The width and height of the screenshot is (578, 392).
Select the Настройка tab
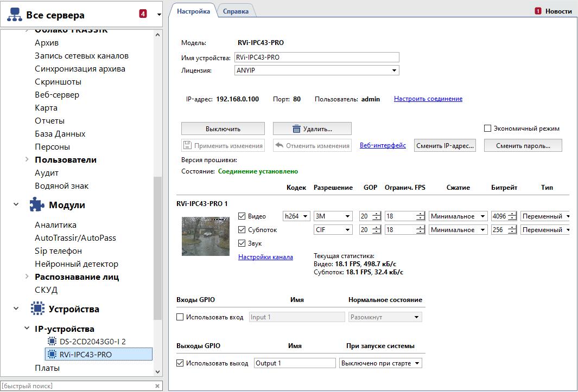click(x=193, y=11)
